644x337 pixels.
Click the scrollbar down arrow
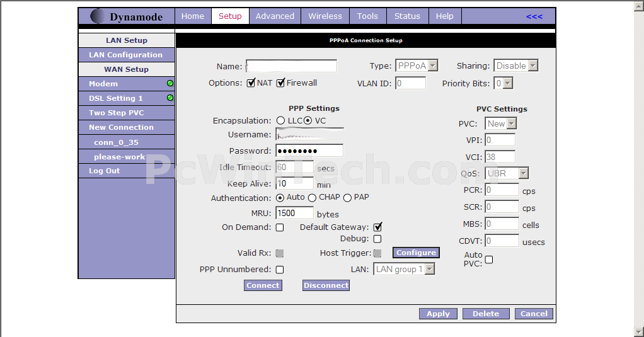tap(639, 331)
